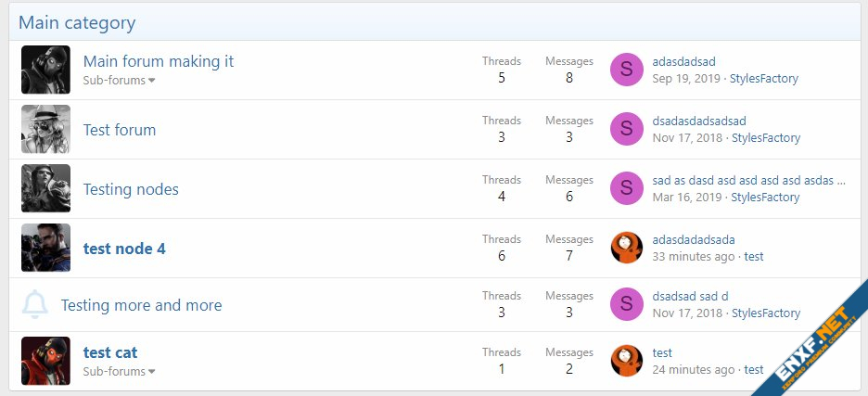
Task: Open thread sad as dasd asd
Action: pyautogui.click(x=747, y=180)
